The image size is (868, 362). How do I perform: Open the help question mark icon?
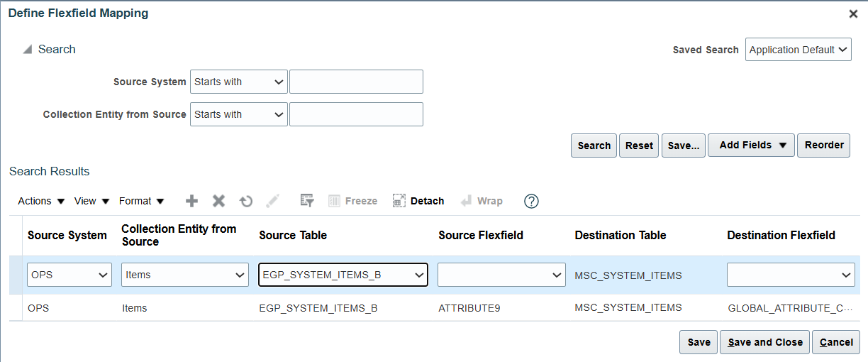tap(531, 201)
